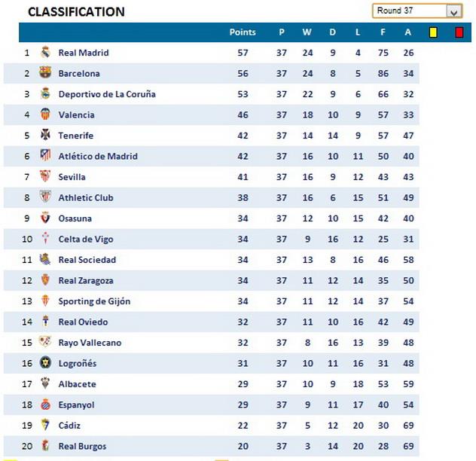The image size is (476, 461).
Task: Open the Atlético de Madrid team link
Action: (x=98, y=156)
